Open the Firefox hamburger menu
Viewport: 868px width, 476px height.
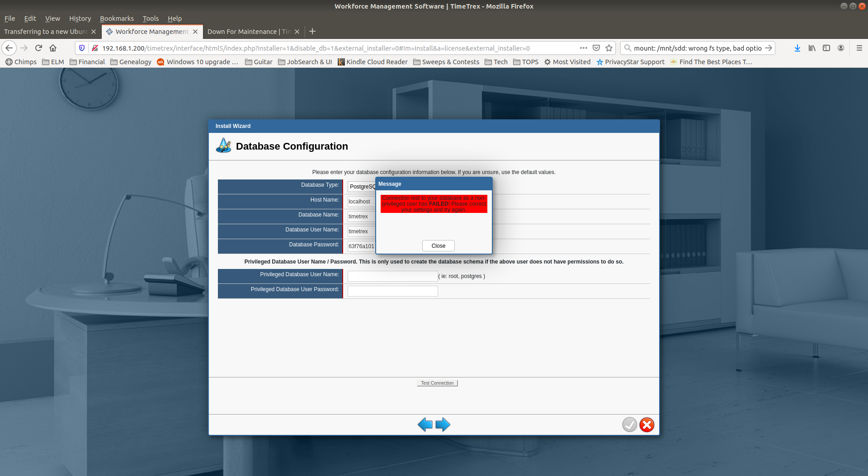pos(859,48)
